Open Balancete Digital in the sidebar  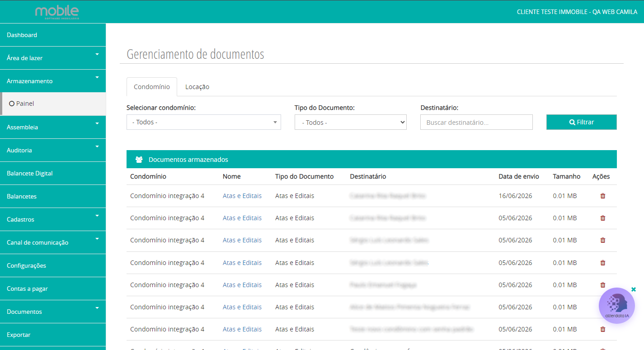tap(53, 173)
